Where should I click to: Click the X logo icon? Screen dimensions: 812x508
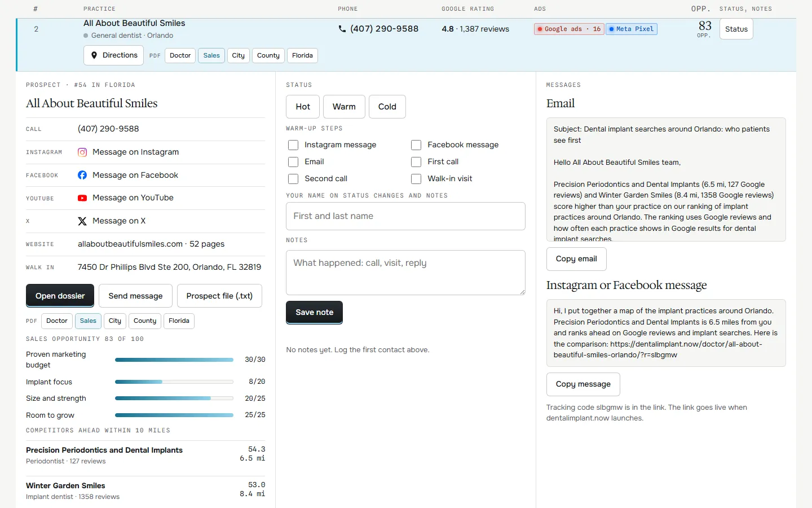click(82, 221)
